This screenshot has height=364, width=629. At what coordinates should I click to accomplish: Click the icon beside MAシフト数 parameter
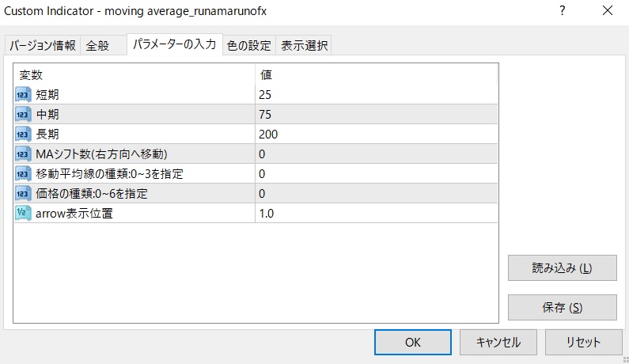coord(23,154)
